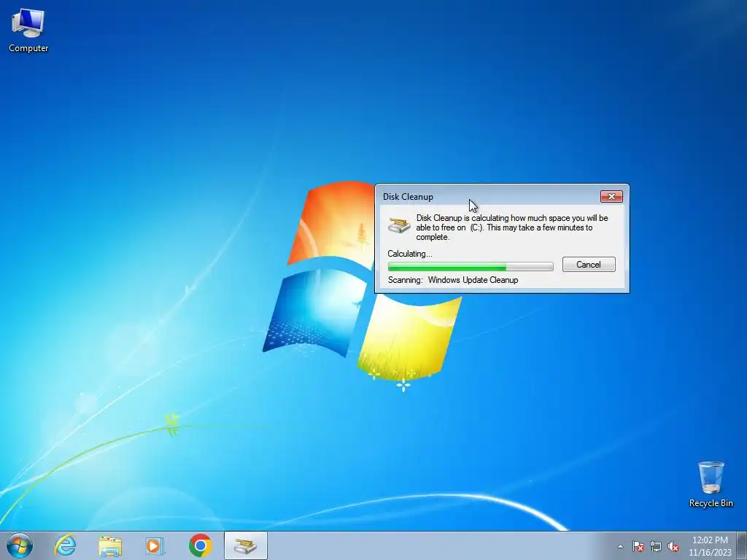Click the Disk Cleanup title bar text

[408, 197]
